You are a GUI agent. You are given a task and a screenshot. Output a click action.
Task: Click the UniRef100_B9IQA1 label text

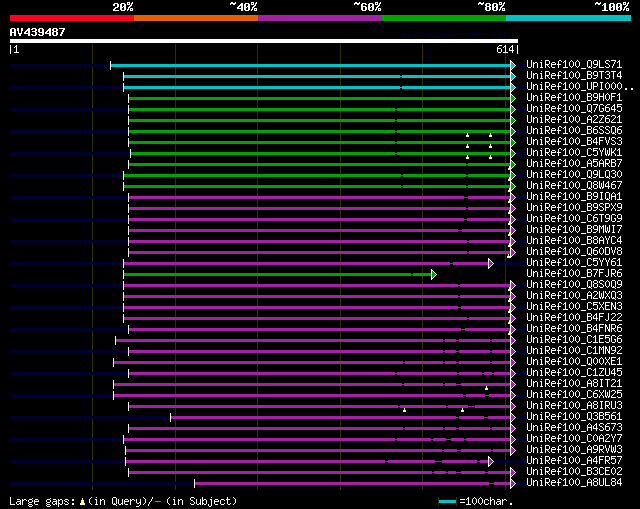tap(574, 197)
